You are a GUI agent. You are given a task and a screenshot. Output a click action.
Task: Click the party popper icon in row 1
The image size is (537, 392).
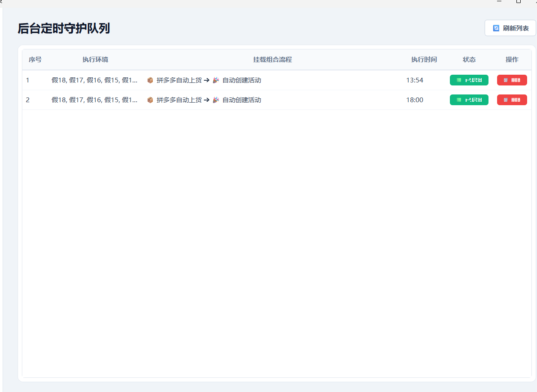point(216,80)
